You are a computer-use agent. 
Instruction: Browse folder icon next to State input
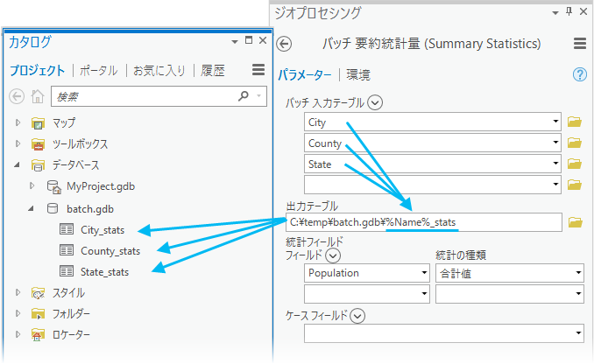575,164
